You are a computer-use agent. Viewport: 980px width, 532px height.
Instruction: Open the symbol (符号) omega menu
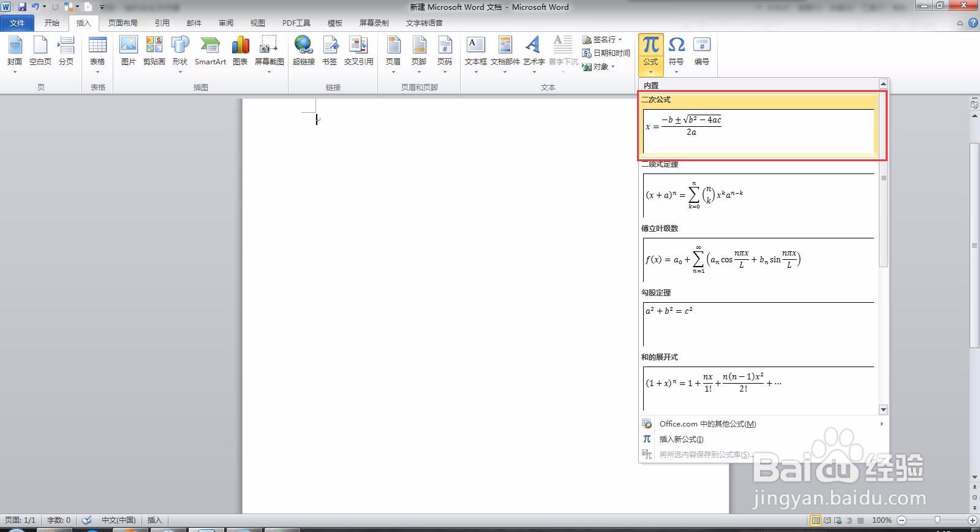pyautogui.click(x=676, y=54)
